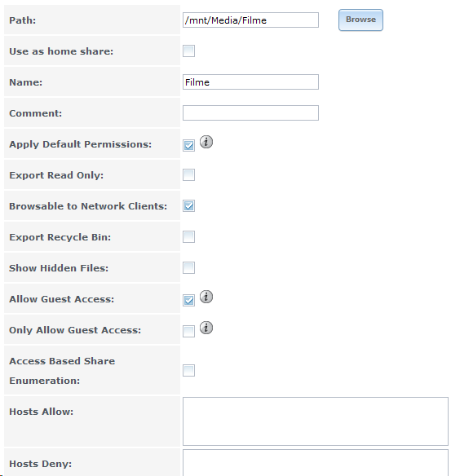The image size is (451, 476).
Task: Tick the Export Recycle Bin checkbox
Action: [x=188, y=237]
